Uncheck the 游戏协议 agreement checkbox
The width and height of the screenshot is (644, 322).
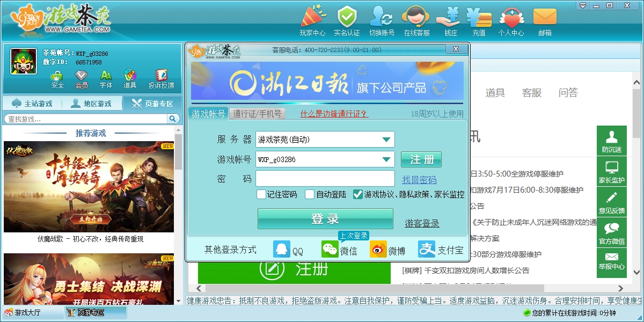pyautogui.click(x=358, y=194)
